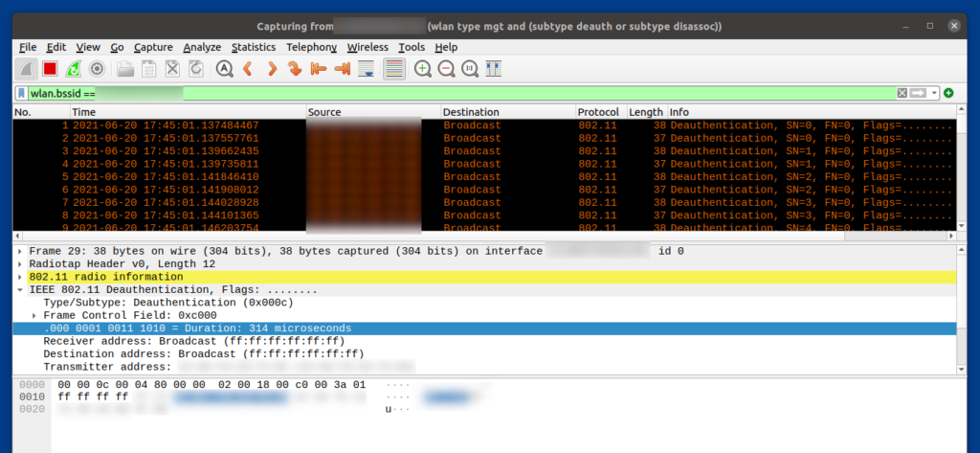This screenshot has width=980, height=453.
Task: Open the File menu
Action: [x=28, y=47]
